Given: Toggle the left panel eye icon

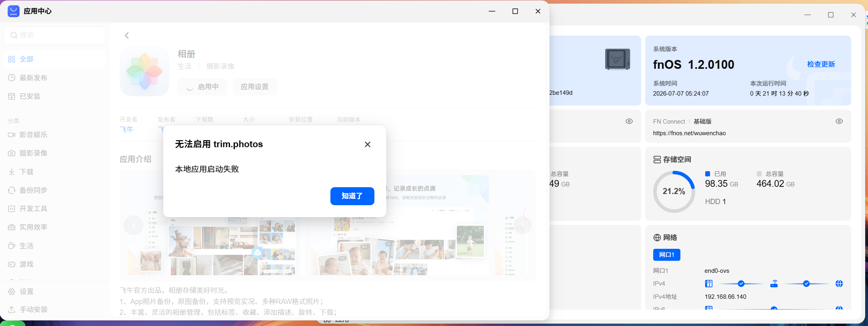Looking at the screenshot, I should (629, 121).
